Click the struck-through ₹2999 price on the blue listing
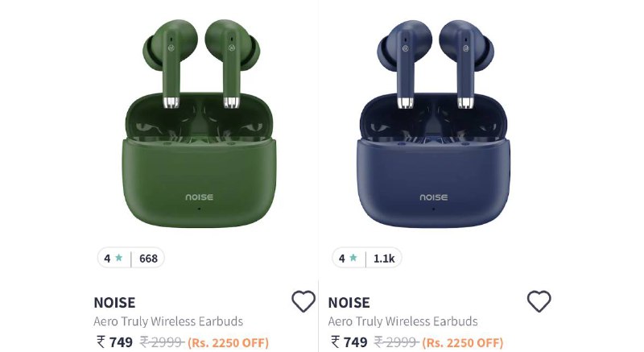The height and width of the screenshot is (352, 644). (x=396, y=342)
